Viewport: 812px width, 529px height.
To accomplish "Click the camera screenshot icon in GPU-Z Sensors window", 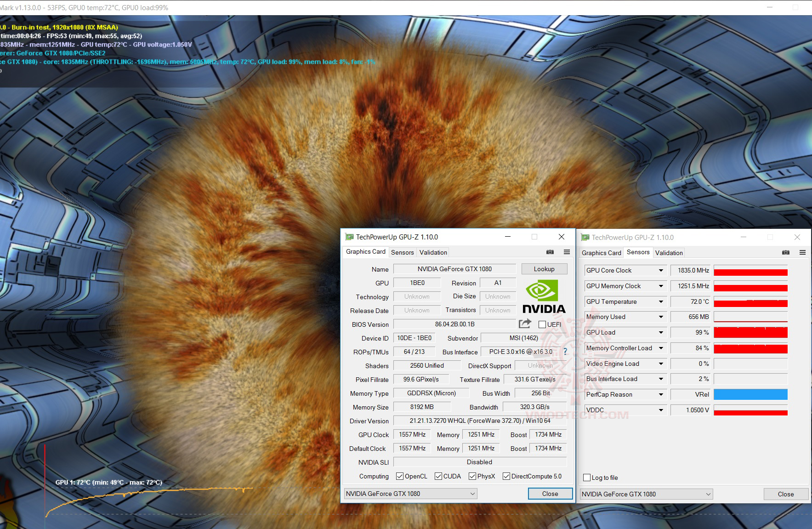I will pos(786,252).
